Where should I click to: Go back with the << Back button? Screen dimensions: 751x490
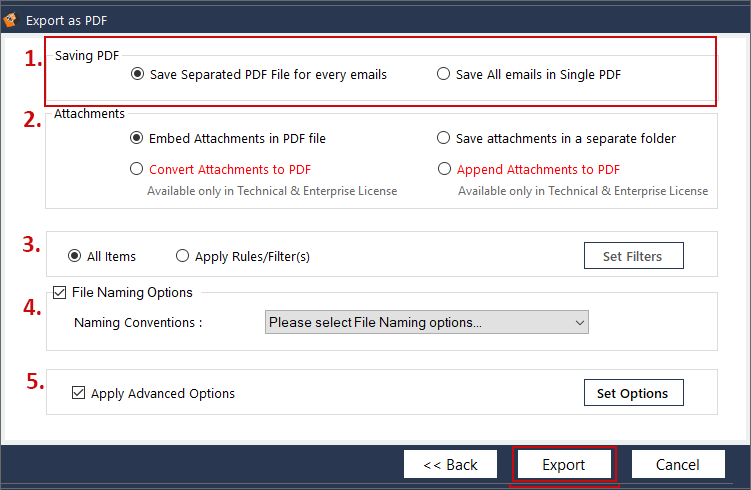450,464
